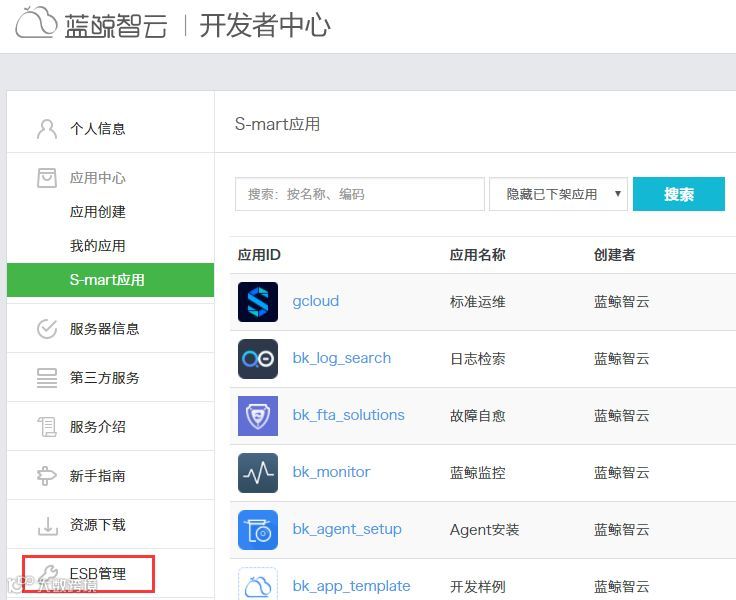Open 第三方服务 in the sidebar

pos(104,378)
